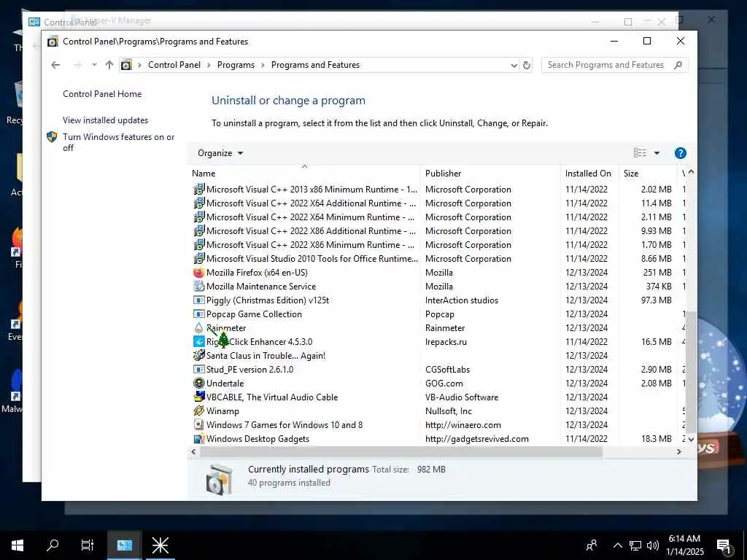Open taskbar Search

[x=53, y=545]
